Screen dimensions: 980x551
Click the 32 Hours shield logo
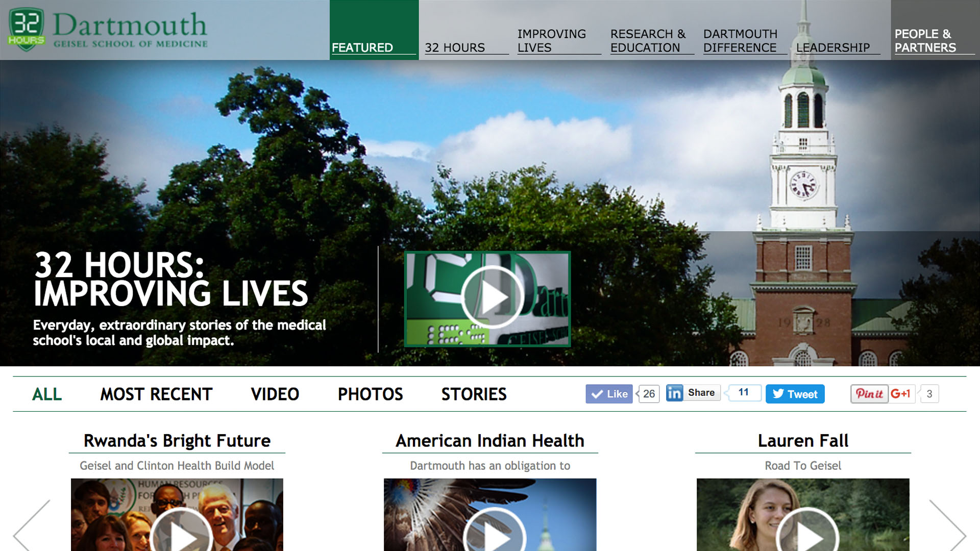pyautogui.click(x=26, y=29)
